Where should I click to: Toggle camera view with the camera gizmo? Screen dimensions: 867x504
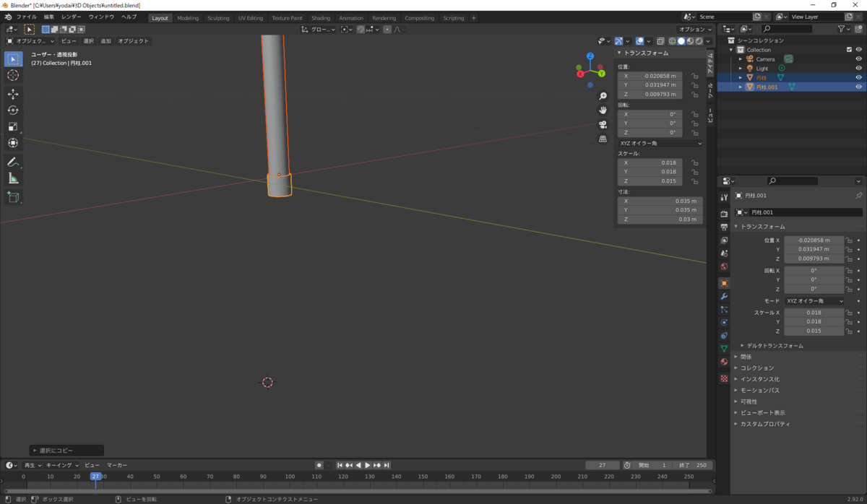(603, 124)
